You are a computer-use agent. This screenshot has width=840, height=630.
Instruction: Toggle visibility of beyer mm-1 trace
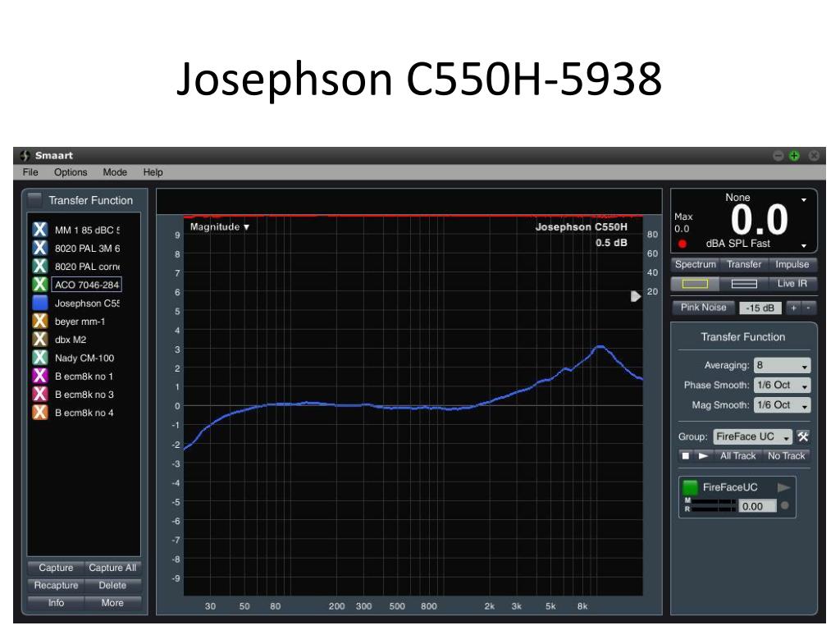[x=39, y=321]
